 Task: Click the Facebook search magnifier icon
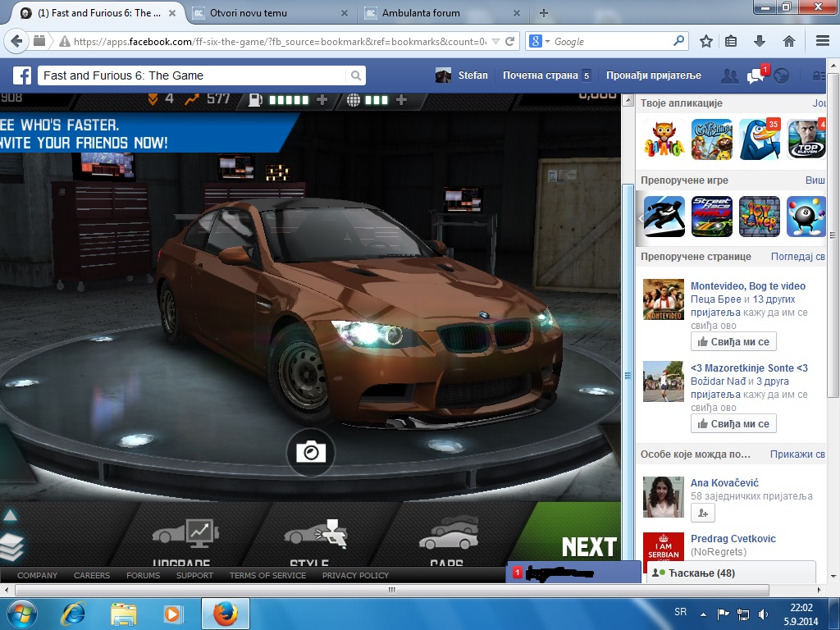[356, 75]
